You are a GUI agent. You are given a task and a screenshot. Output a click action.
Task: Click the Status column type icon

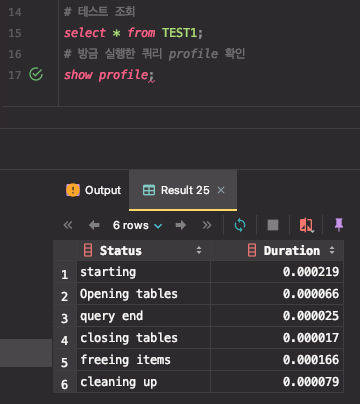click(88, 250)
